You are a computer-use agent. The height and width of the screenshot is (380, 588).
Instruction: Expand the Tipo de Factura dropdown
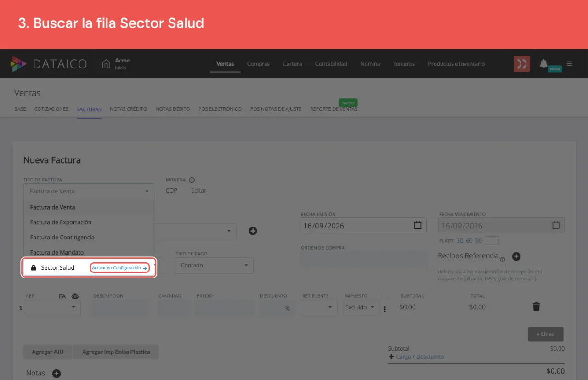(x=89, y=191)
